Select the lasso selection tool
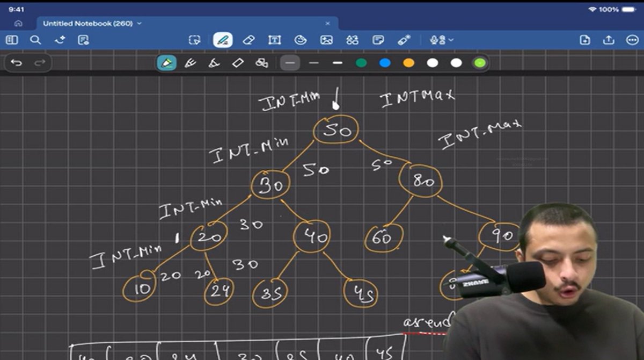 click(x=195, y=39)
